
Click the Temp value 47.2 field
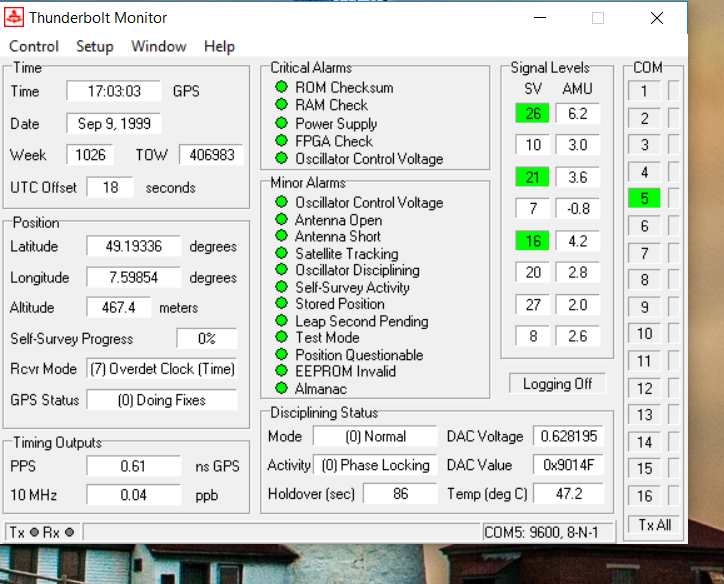pyautogui.click(x=569, y=494)
